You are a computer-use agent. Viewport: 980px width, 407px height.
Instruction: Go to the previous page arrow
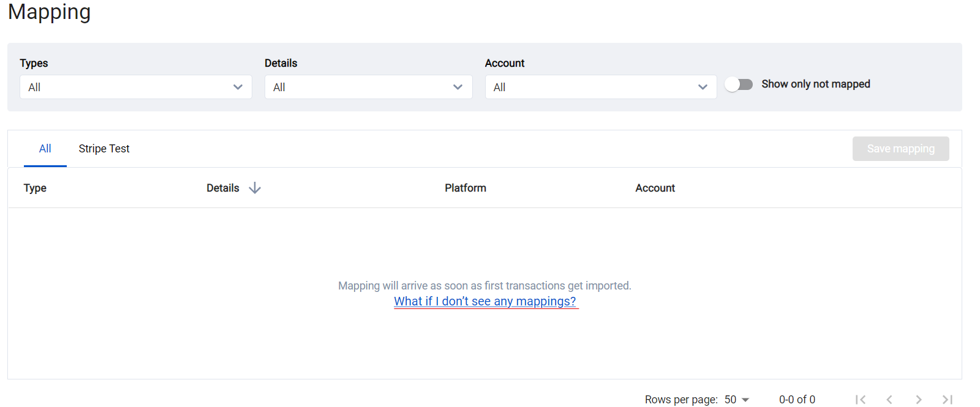tap(889, 400)
